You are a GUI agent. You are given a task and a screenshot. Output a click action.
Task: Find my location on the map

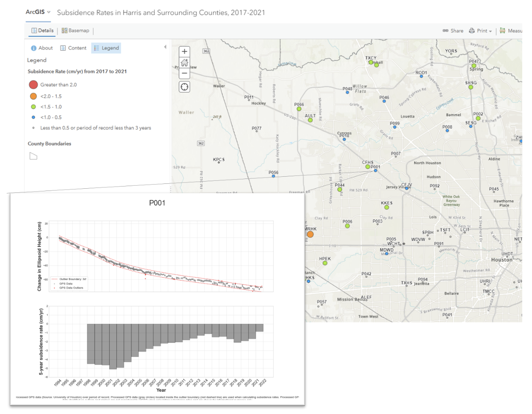pyautogui.click(x=184, y=87)
